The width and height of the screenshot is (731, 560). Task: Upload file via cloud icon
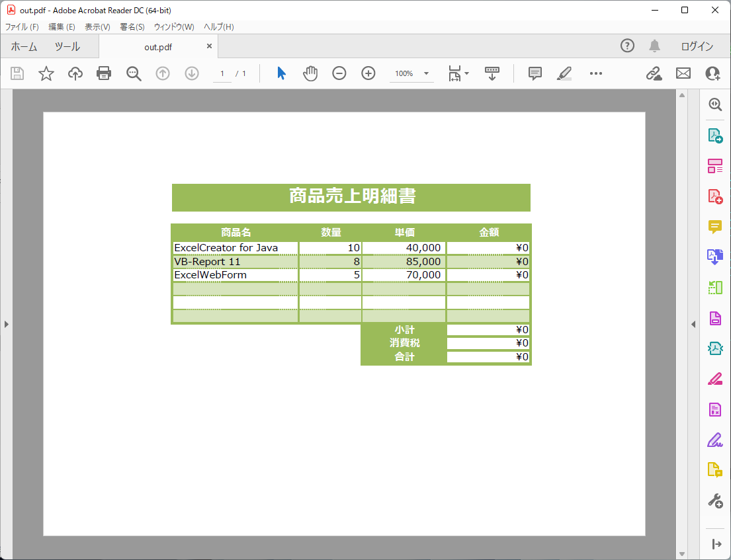pos(75,73)
